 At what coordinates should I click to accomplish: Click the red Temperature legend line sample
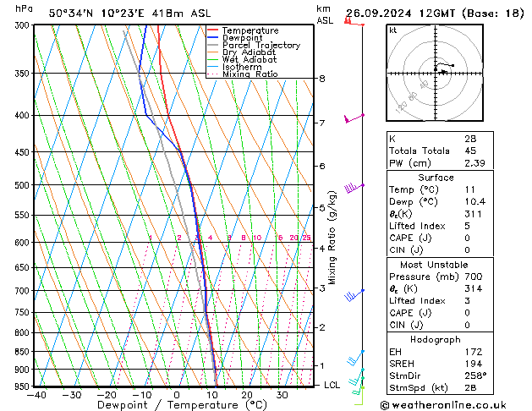point(213,30)
